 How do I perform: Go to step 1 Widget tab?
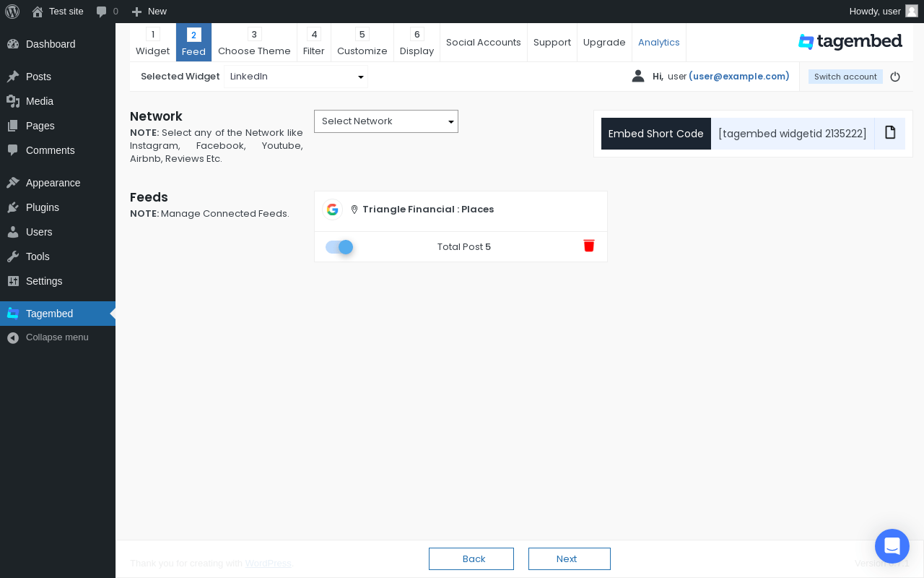pyautogui.click(x=152, y=43)
